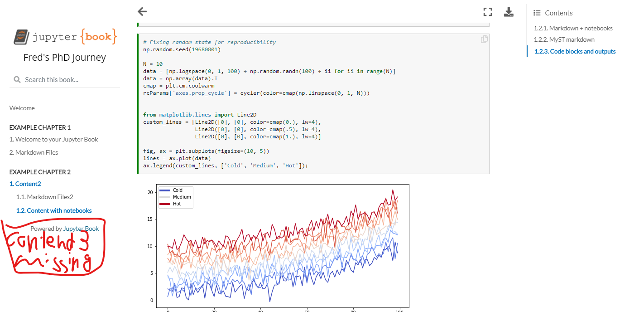Image resolution: width=644 pixels, height=312 pixels.
Task: Open the 1.2.2 MyST markdown entry
Action: (x=565, y=39)
